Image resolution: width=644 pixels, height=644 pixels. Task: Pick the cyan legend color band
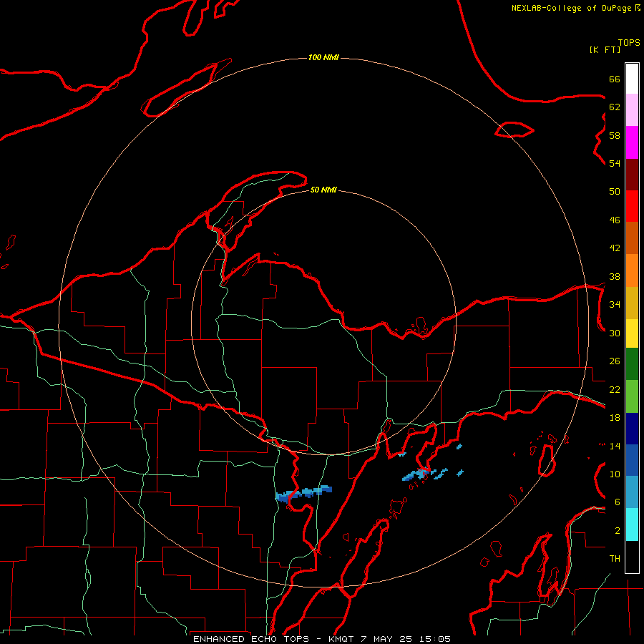pyautogui.click(x=632, y=525)
